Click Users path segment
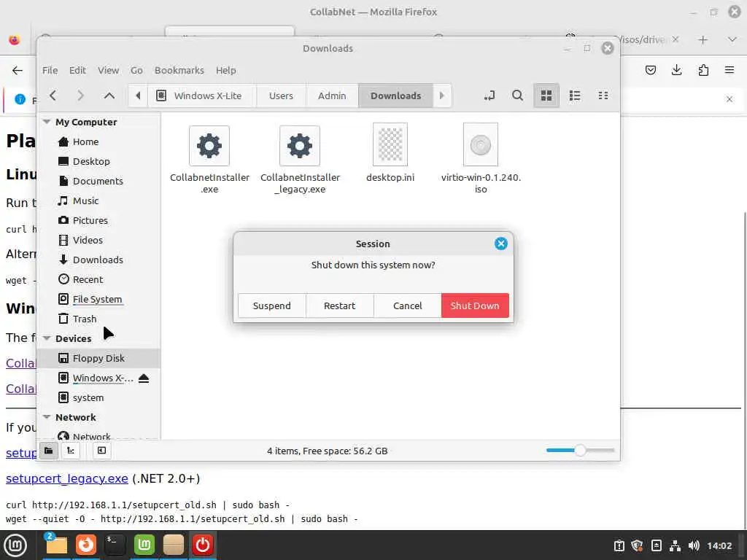 [x=281, y=96]
